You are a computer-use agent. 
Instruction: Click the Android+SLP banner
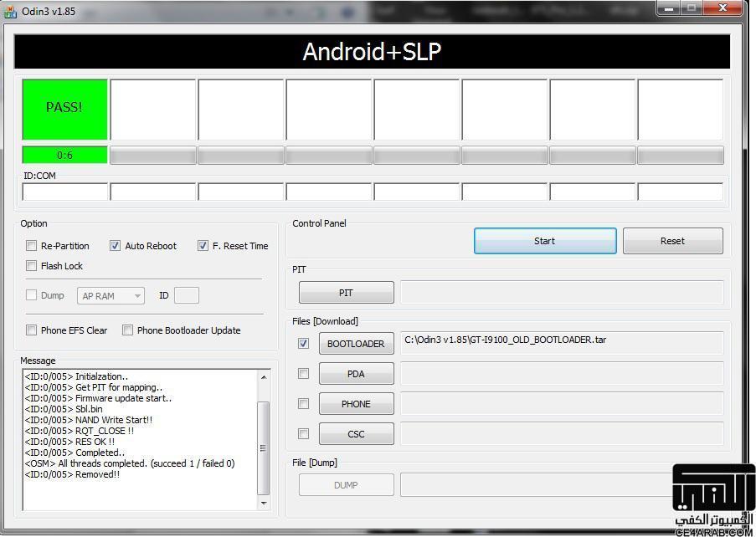[372, 52]
